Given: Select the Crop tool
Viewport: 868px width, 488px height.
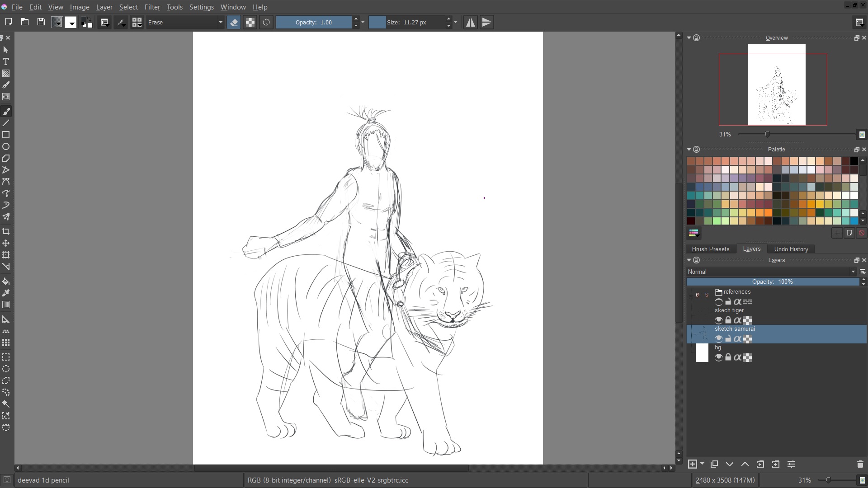Looking at the screenshot, I should pyautogui.click(x=6, y=231).
